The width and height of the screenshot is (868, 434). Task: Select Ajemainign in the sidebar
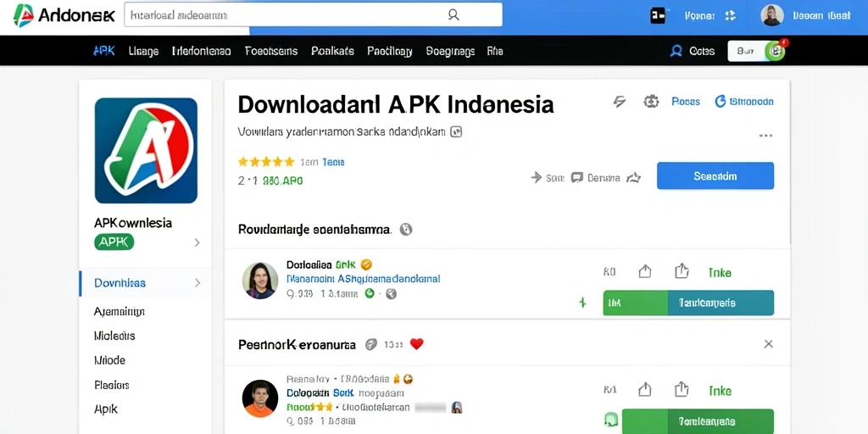coord(119,312)
